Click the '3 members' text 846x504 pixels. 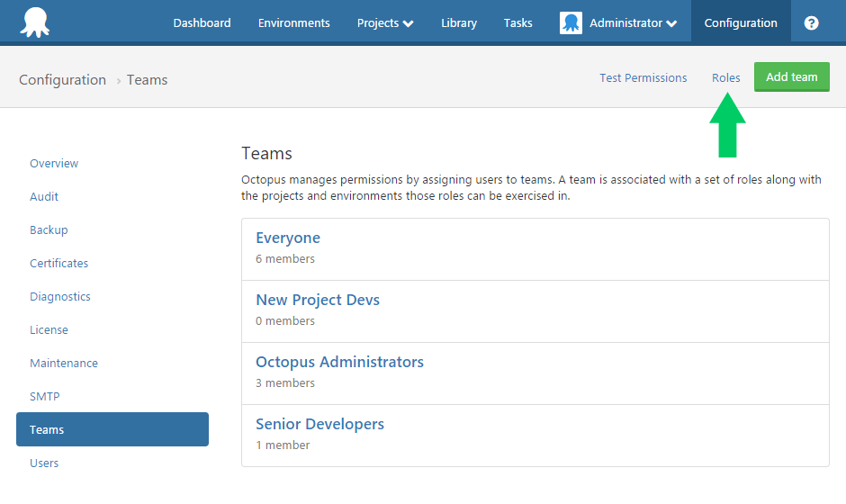285,383
